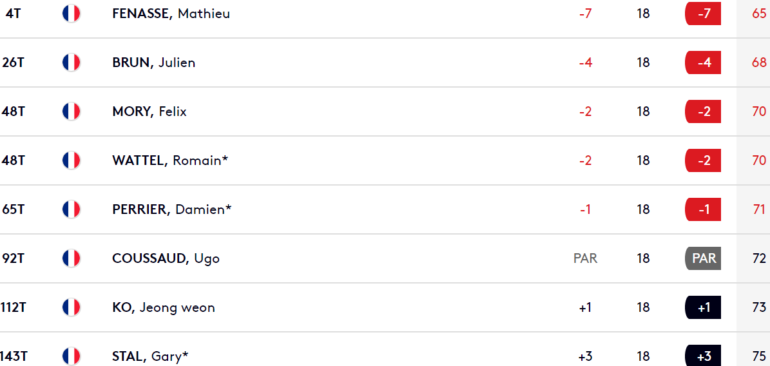Image resolution: width=770 pixels, height=366 pixels.
Task: Click the black +3 score badge for STAL
Action: pos(703,356)
